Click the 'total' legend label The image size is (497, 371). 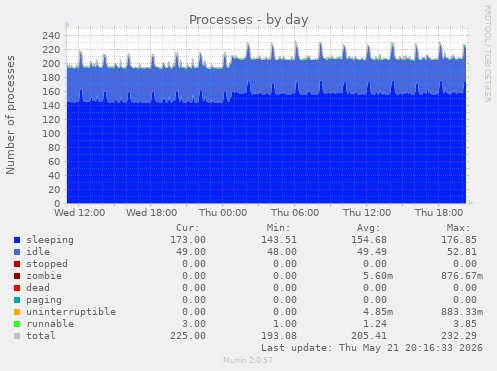(41, 336)
